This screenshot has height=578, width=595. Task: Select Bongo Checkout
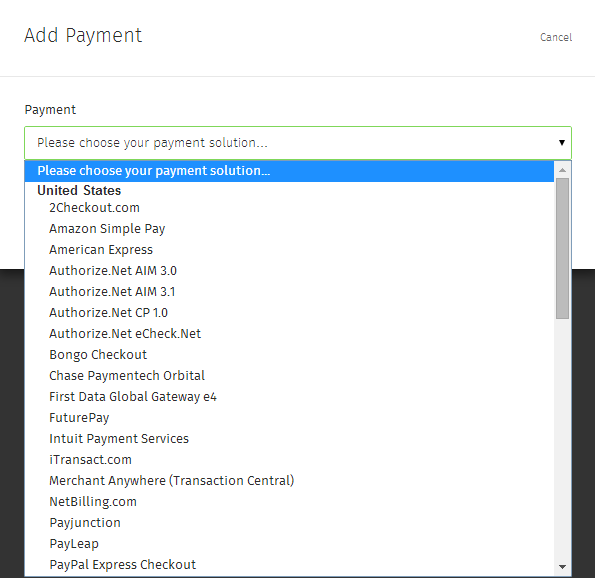pyautogui.click(x=289, y=355)
